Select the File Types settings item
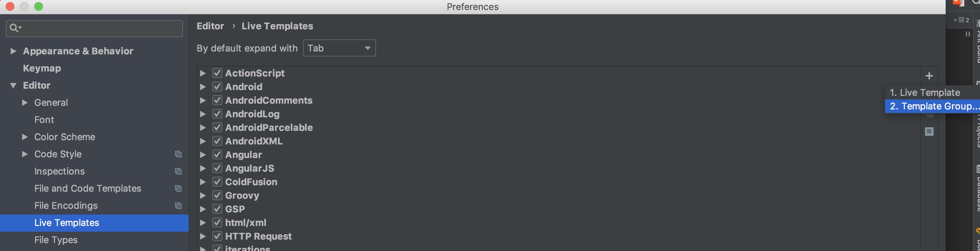This screenshot has width=980, height=251. 56,240
